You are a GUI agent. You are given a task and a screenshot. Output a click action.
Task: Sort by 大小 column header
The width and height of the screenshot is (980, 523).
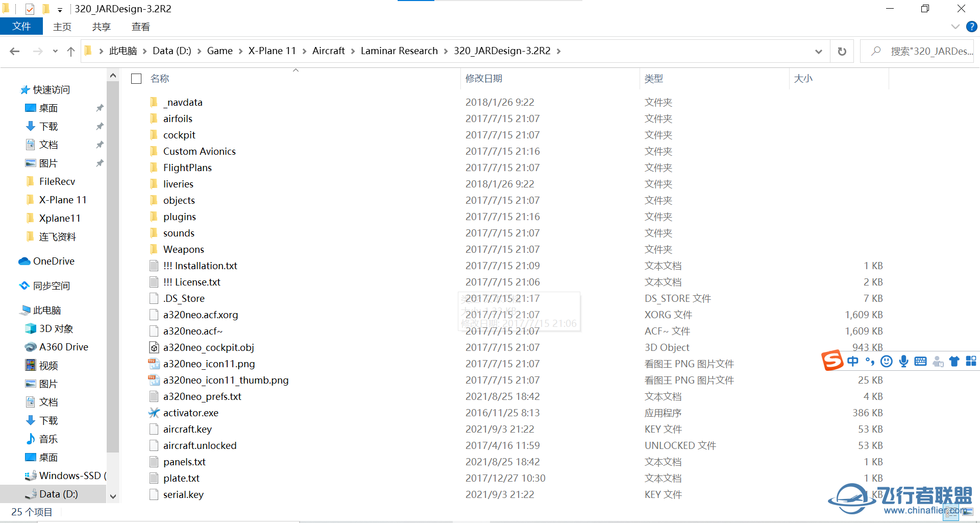click(803, 79)
